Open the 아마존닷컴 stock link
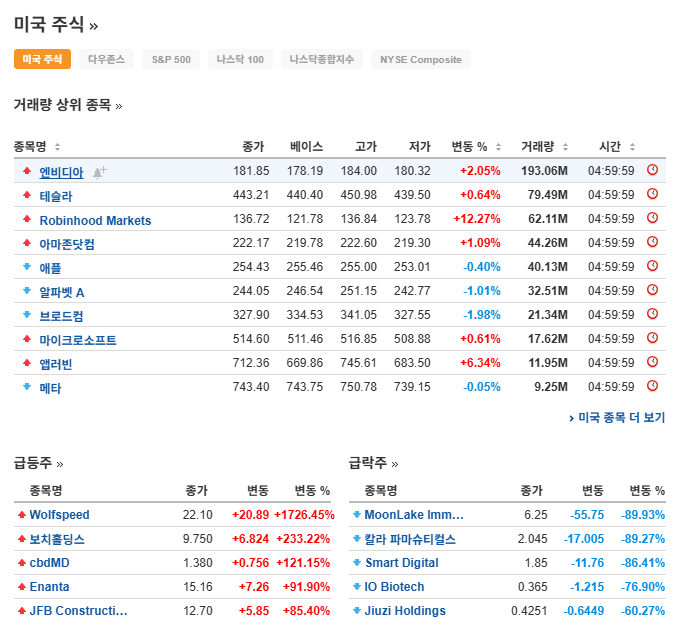This screenshot has width=678, height=639. 67,244
